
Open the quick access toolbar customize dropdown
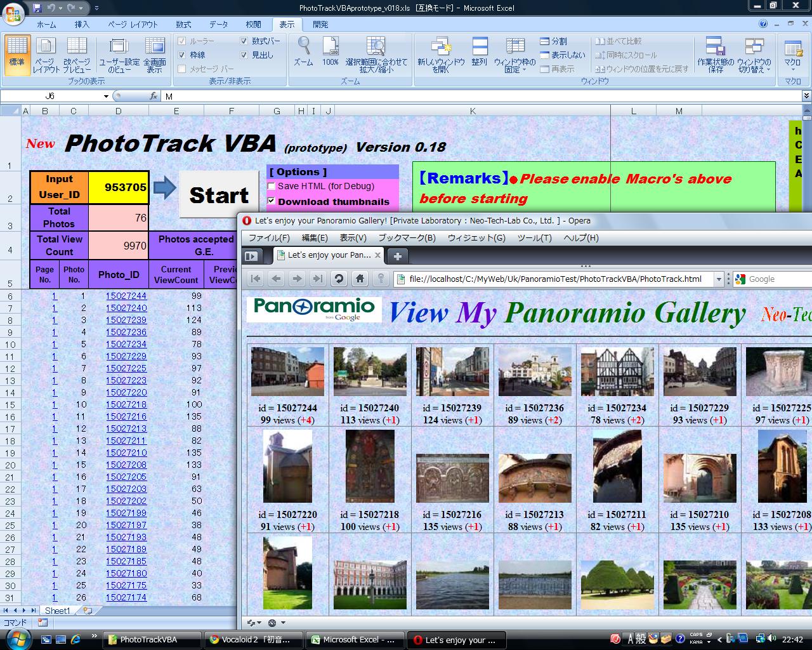pos(96,8)
